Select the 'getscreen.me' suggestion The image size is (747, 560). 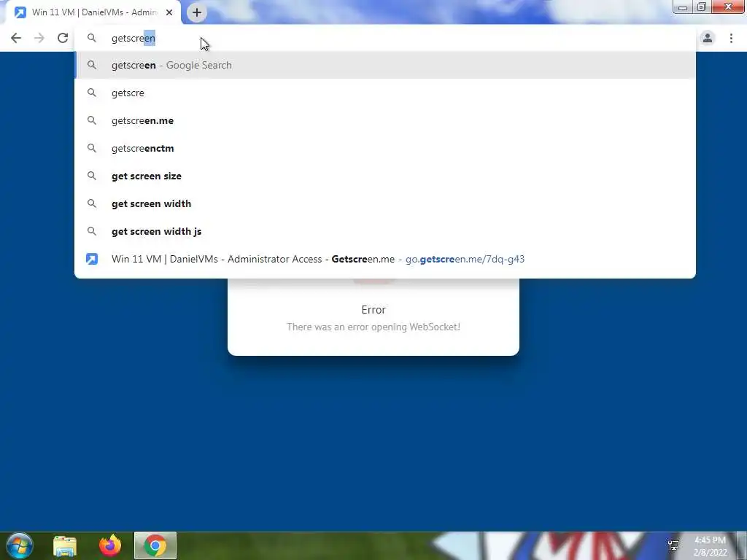coord(385,120)
